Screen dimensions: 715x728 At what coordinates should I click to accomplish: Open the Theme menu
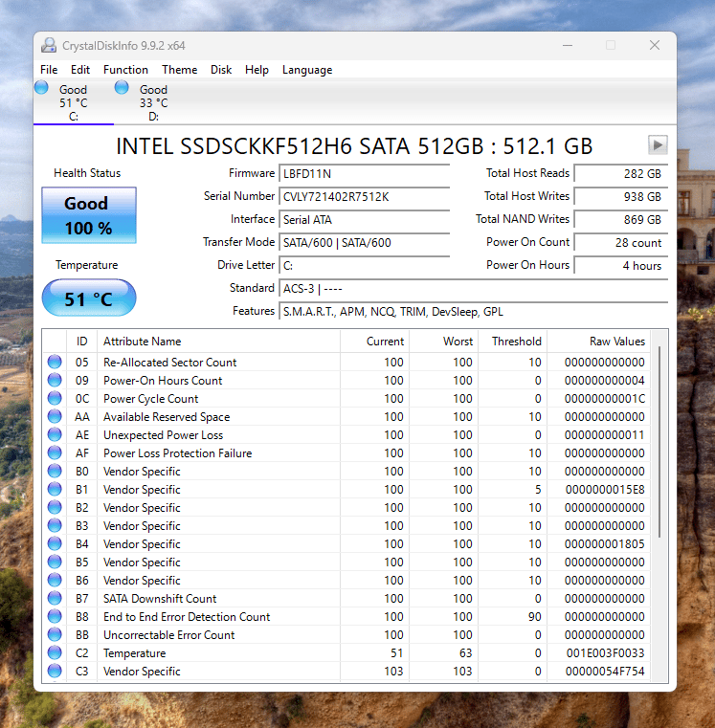[179, 70]
